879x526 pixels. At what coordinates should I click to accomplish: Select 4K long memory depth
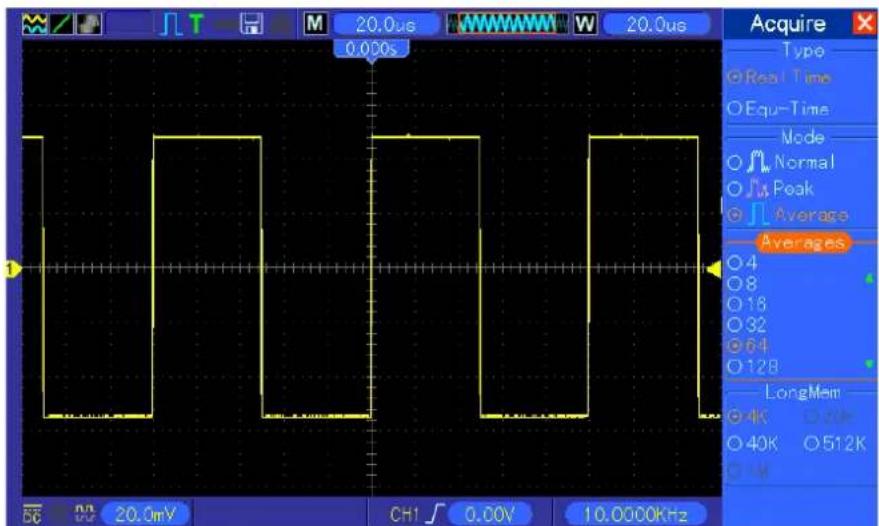click(747, 417)
